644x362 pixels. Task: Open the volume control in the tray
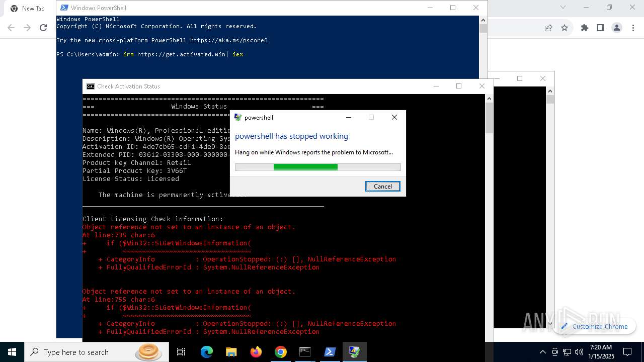click(579, 352)
